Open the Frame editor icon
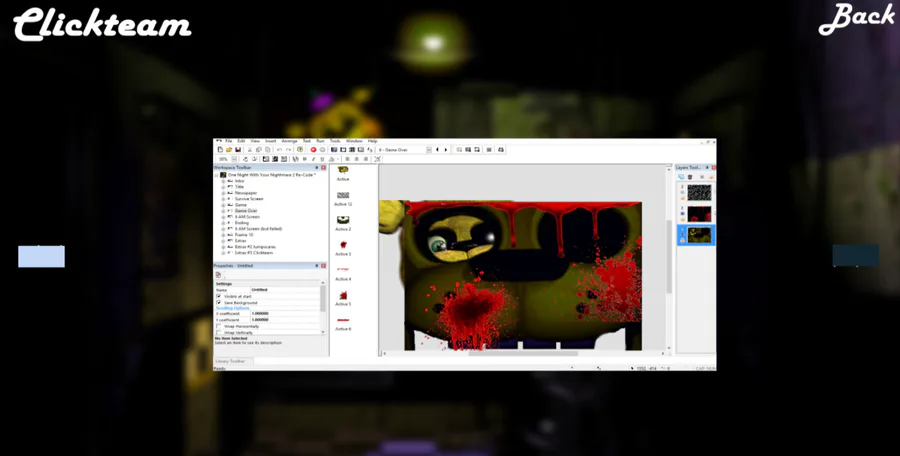Viewport: 900px width, 456px height. [x=343, y=149]
